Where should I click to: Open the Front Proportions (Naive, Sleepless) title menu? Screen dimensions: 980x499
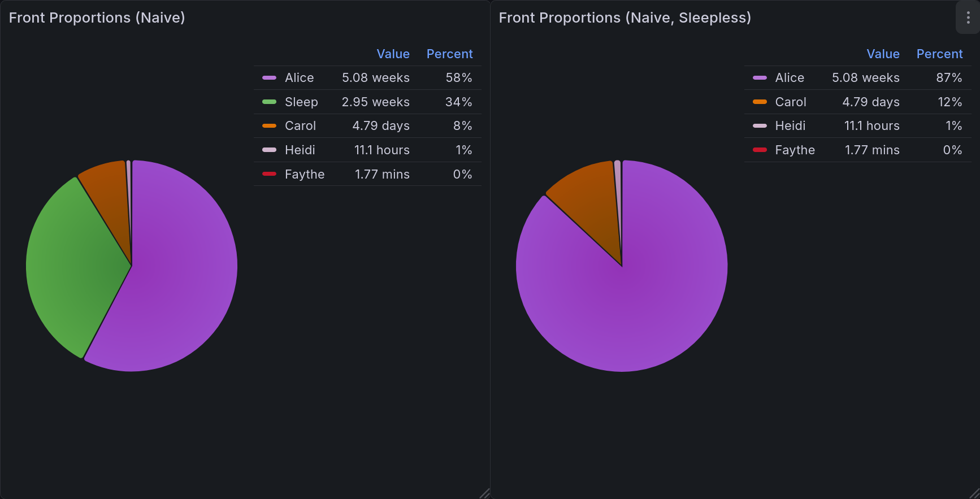click(x=625, y=18)
